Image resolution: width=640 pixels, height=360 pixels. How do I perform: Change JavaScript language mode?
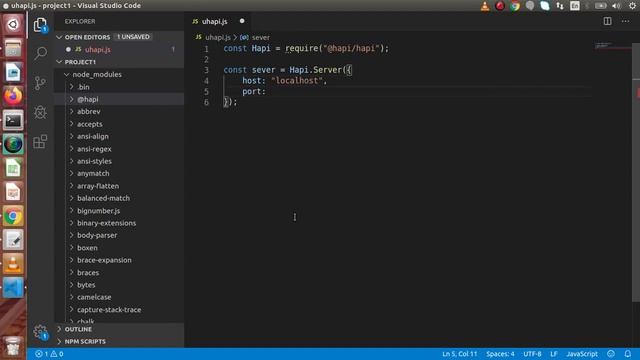[582, 354]
